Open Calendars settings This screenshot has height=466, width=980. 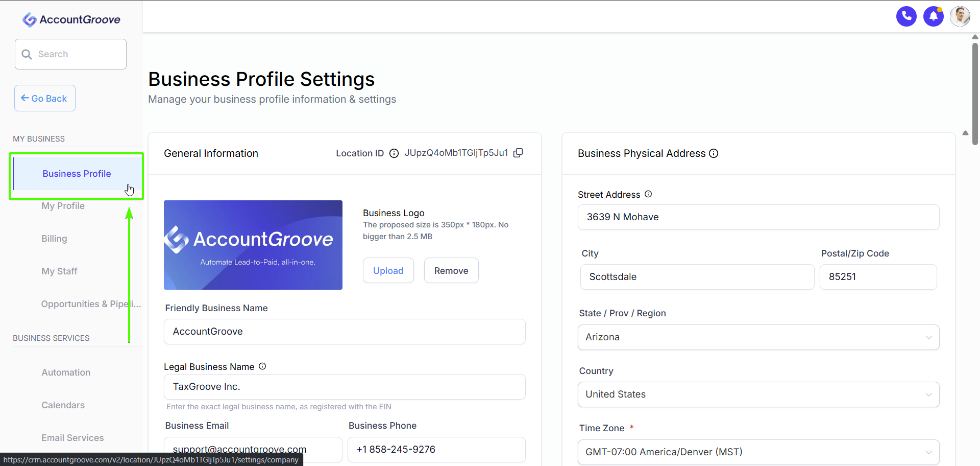63,405
